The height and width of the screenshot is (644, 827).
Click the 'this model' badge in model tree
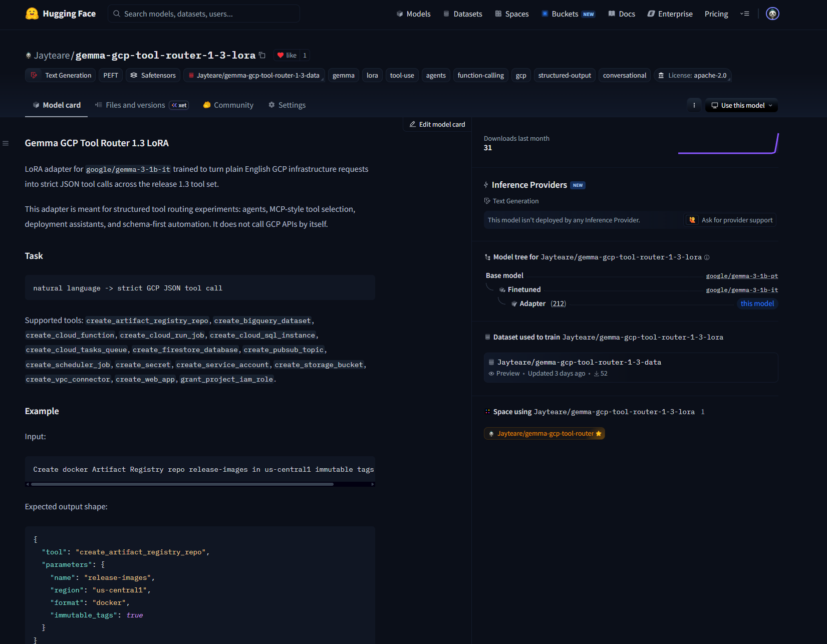pyautogui.click(x=757, y=303)
